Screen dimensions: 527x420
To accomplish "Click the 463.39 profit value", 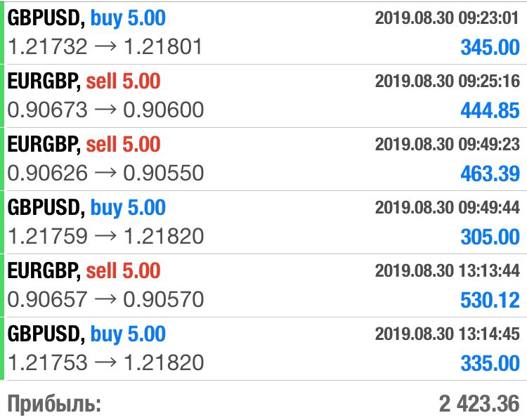I will click(x=490, y=173).
